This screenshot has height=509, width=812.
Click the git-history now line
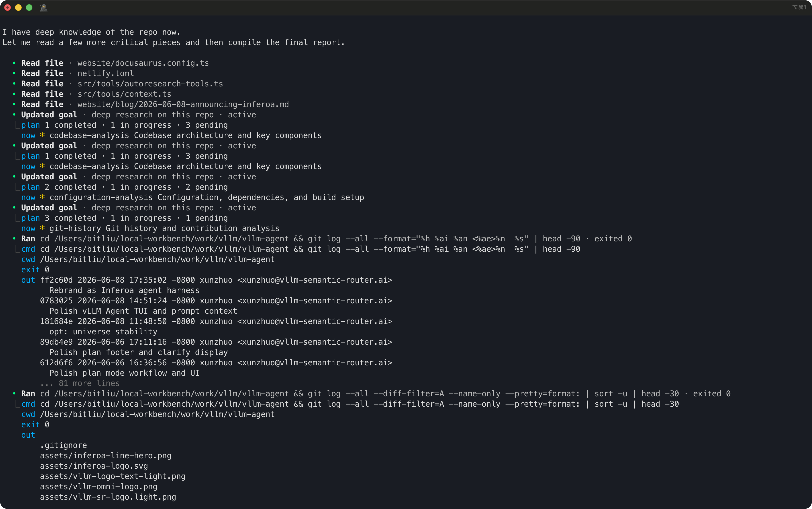coord(150,228)
